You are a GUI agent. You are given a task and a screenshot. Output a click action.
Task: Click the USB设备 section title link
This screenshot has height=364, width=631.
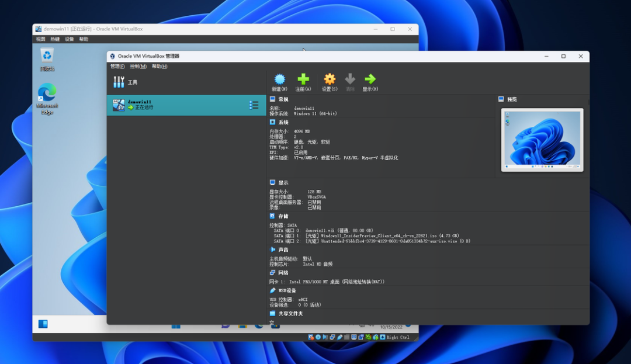click(287, 290)
